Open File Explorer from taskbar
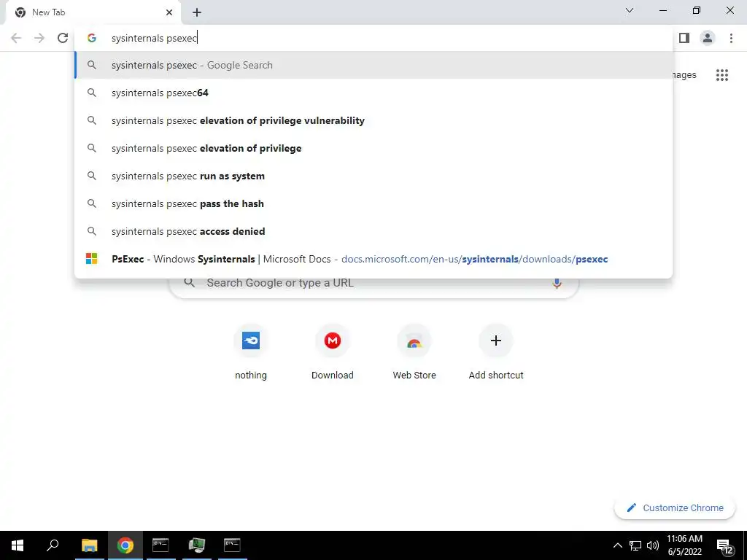Viewport: 747px width, 560px height. [89, 545]
